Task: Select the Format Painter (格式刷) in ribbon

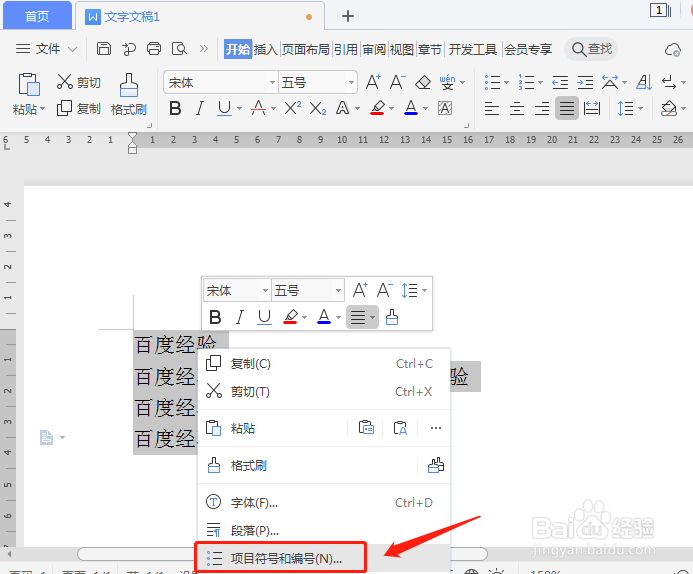Action: click(x=129, y=95)
